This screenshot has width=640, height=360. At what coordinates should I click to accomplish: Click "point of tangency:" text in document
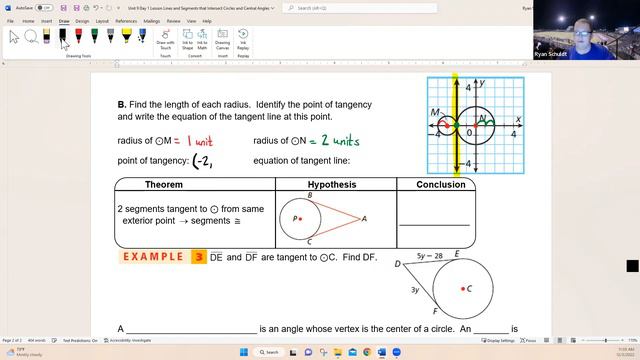153,161
